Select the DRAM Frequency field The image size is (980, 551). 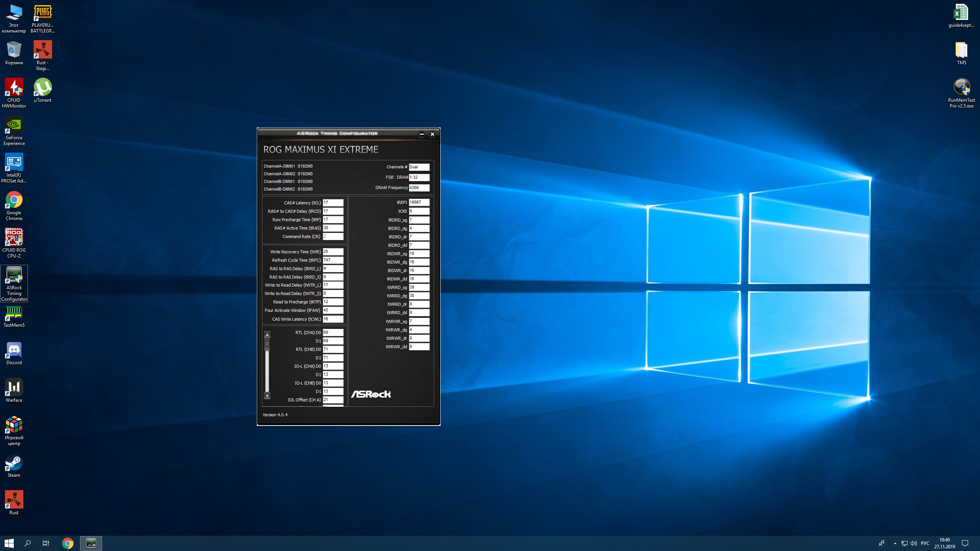[419, 188]
